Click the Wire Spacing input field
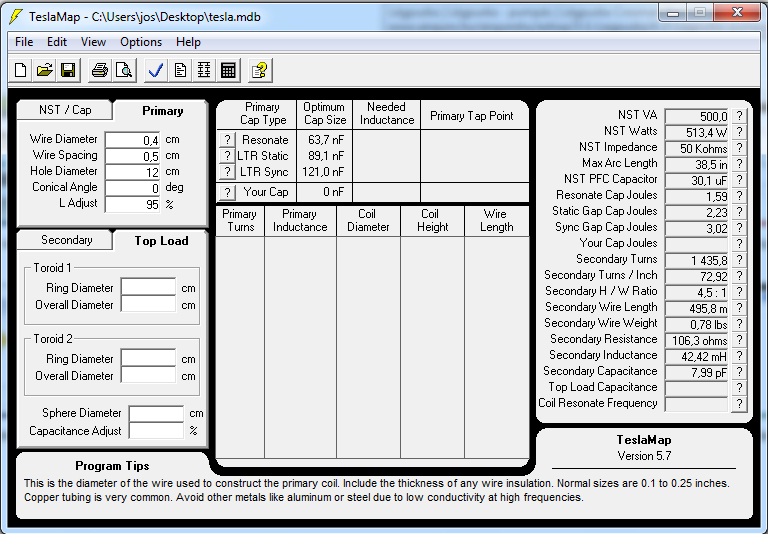Screen dimensions: 768x550 click(x=132, y=156)
